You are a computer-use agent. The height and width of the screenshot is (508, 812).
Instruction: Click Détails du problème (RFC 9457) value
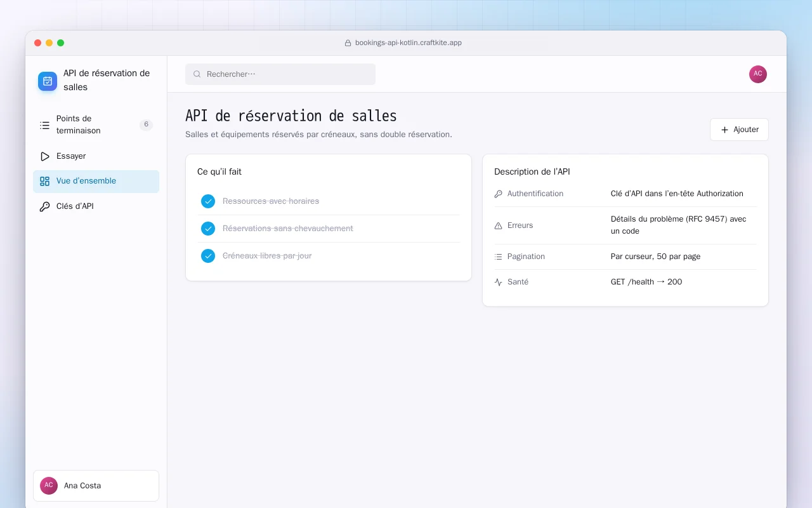pos(679,225)
